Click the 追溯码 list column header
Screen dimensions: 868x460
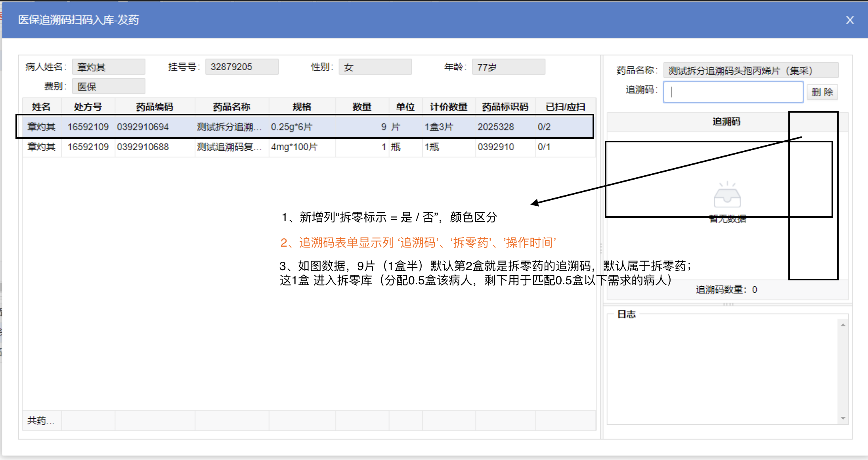pyautogui.click(x=726, y=122)
